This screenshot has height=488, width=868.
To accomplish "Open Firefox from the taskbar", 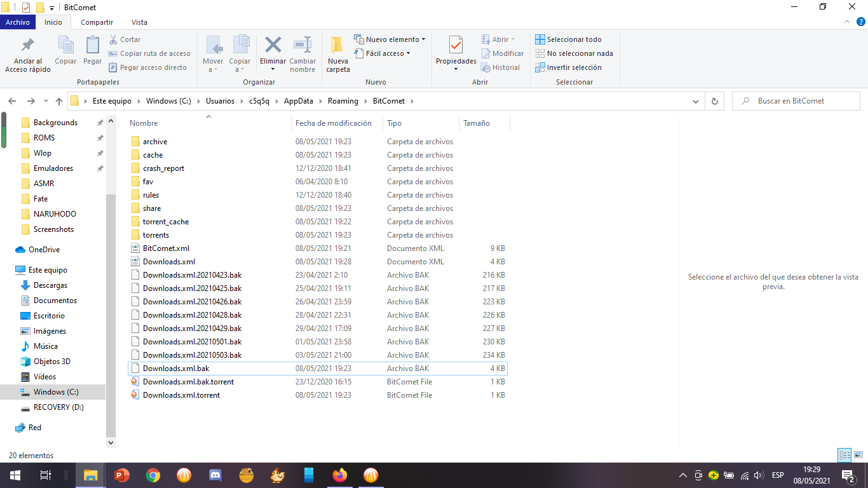I will tap(340, 475).
